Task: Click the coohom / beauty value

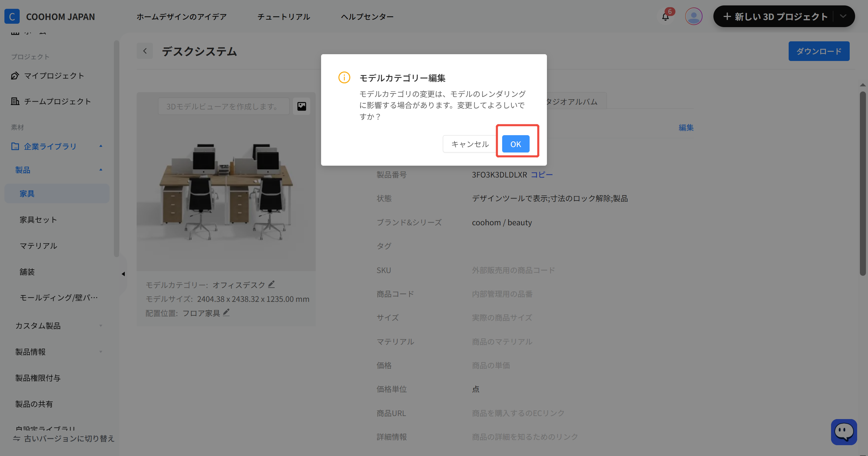Action: click(x=502, y=222)
